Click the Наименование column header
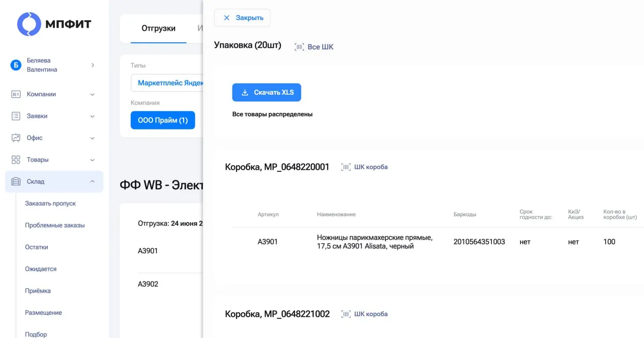 pyautogui.click(x=336, y=214)
